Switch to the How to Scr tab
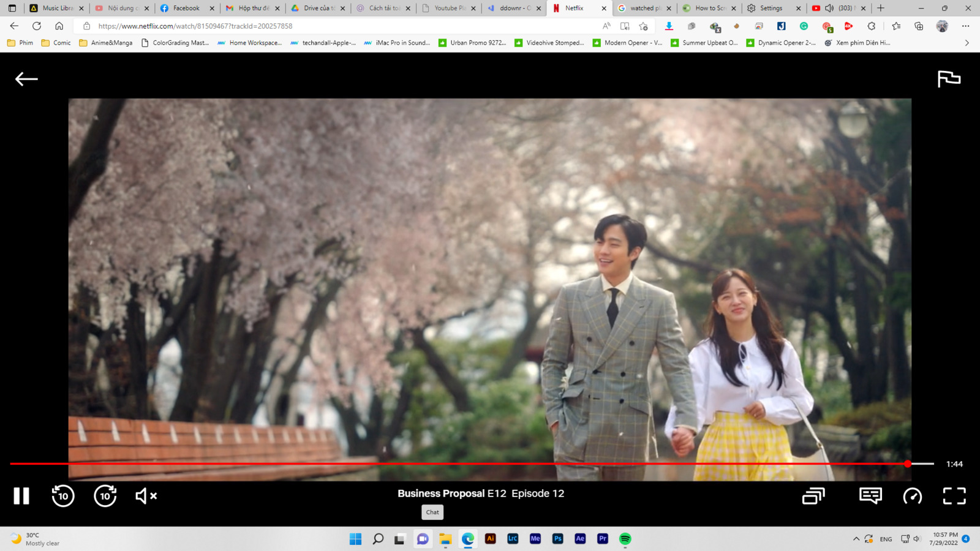The height and width of the screenshot is (551, 980). 708,8
